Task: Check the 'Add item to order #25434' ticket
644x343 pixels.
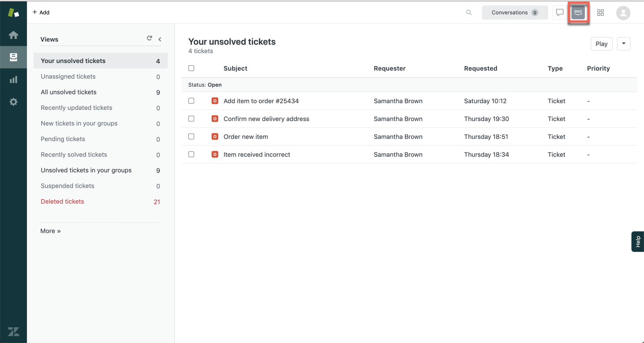Action: point(191,101)
